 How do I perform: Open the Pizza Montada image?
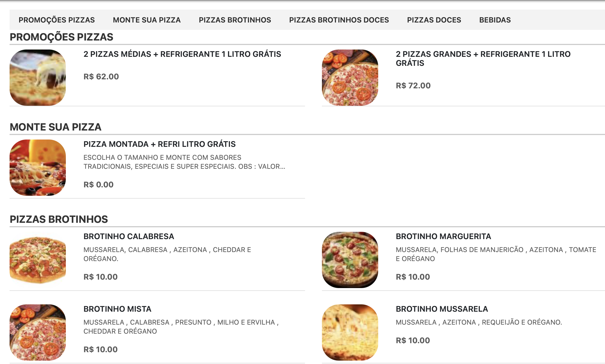[38, 168]
